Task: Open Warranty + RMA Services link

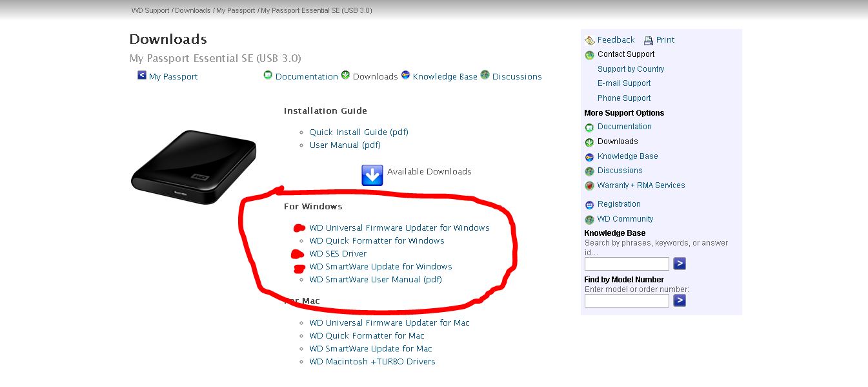Action: pos(641,185)
